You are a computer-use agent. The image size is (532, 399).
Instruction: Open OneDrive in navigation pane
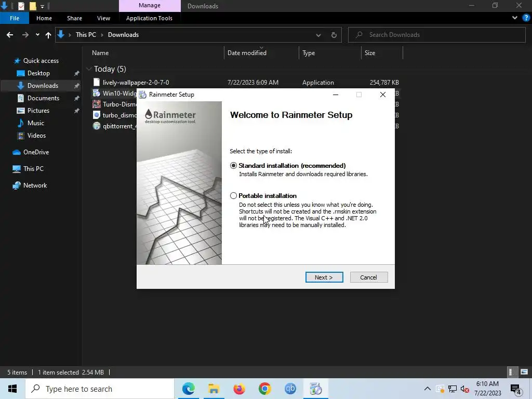coord(36,152)
